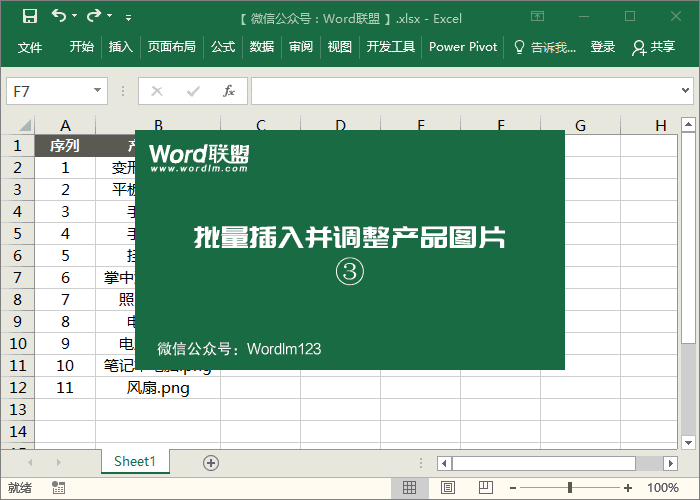The width and height of the screenshot is (700, 500).
Task: Click the 就绪 ready status text
Action: tap(20, 488)
